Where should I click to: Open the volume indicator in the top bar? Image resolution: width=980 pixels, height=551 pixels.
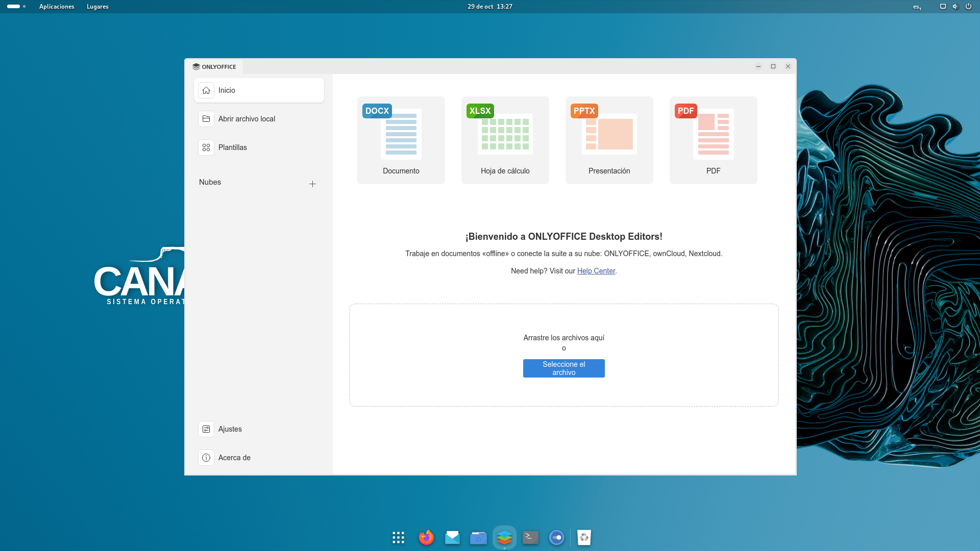click(955, 7)
